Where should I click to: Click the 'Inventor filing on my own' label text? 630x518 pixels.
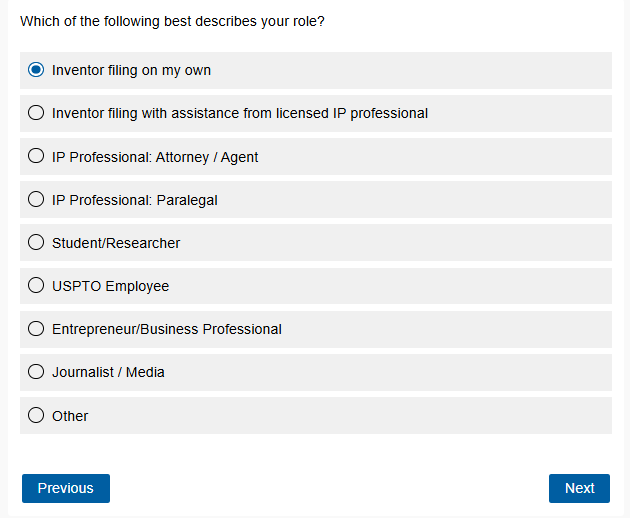[x=131, y=71]
